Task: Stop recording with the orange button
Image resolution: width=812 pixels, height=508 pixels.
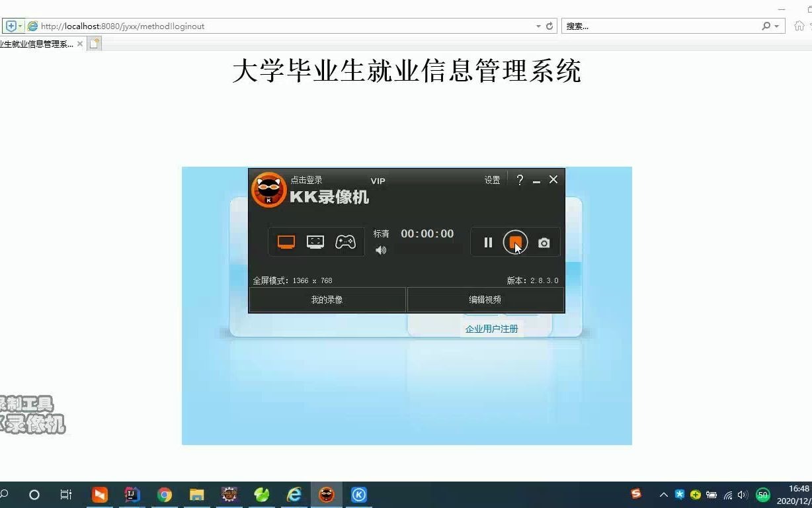Action: tap(515, 243)
